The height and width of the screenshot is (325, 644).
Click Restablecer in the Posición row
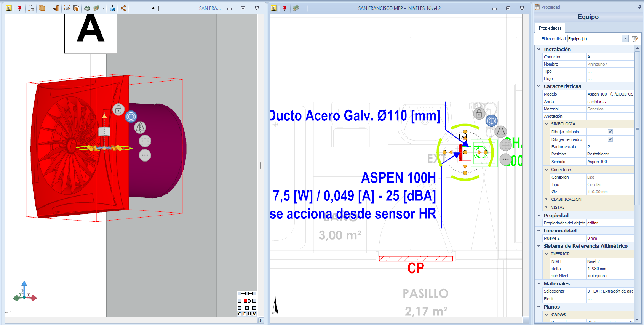click(x=598, y=154)
